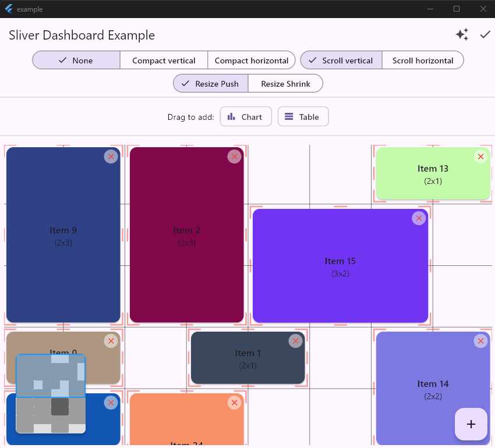495x448 pixels.
Task: Delete Item 1 using its X icon
Action: click(x=295, y=341)
